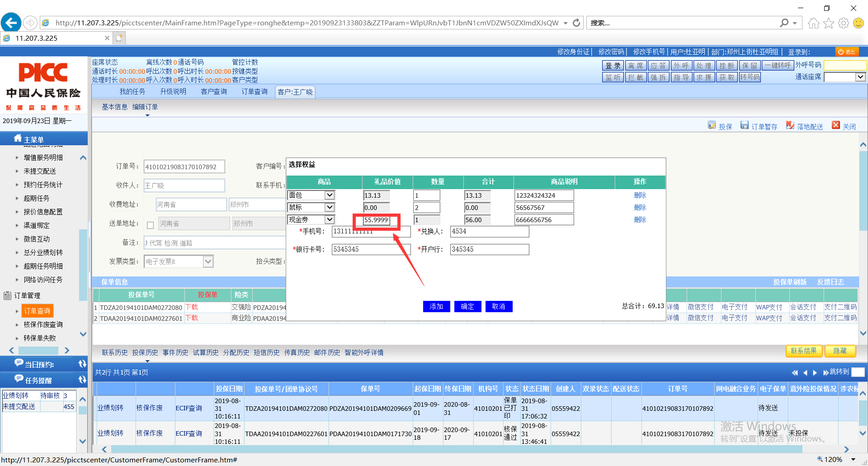Click the orange 退出 logout button

(846, 52)
